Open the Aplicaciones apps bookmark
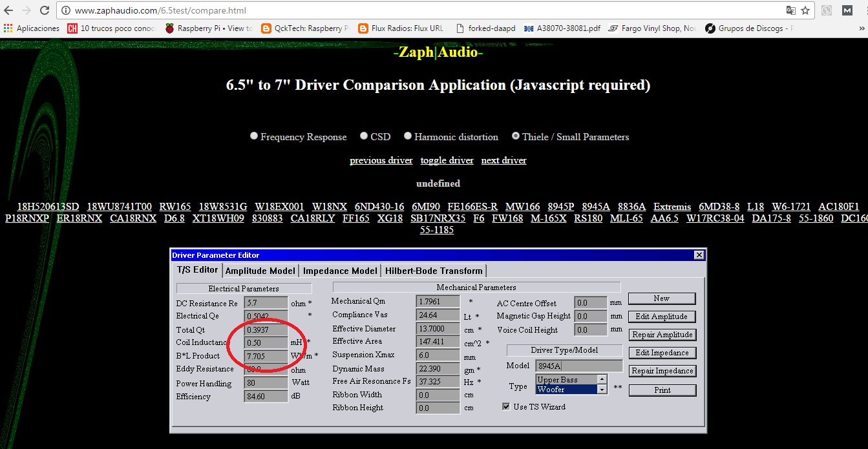 [31, 28]
